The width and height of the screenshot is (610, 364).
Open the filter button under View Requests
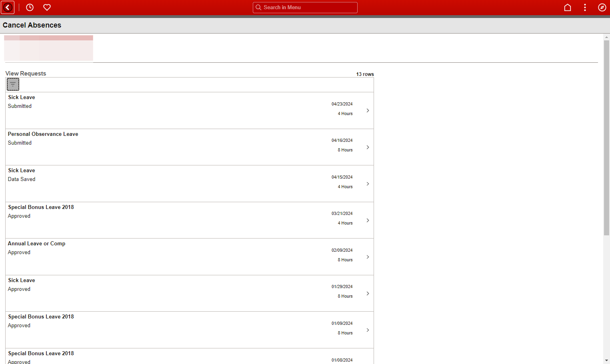[x=13, y=84]
